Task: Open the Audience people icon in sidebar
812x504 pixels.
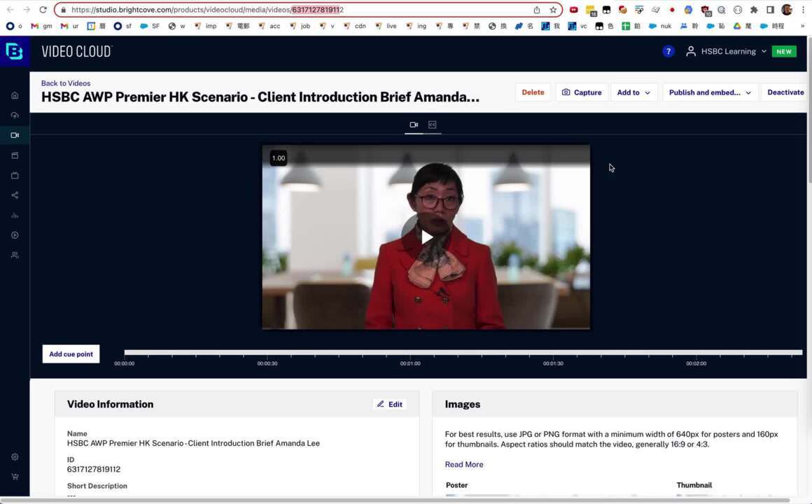Action: 15,255
